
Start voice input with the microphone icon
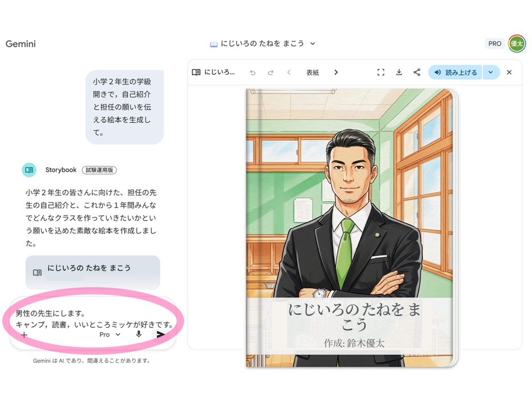click(x=139, y=335)
